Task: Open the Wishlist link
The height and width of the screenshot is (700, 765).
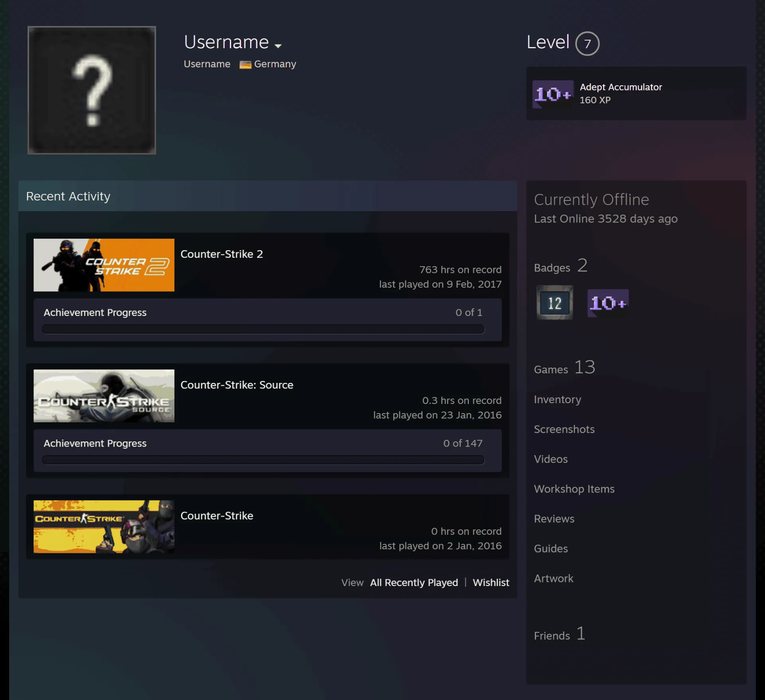Action: 491,582
